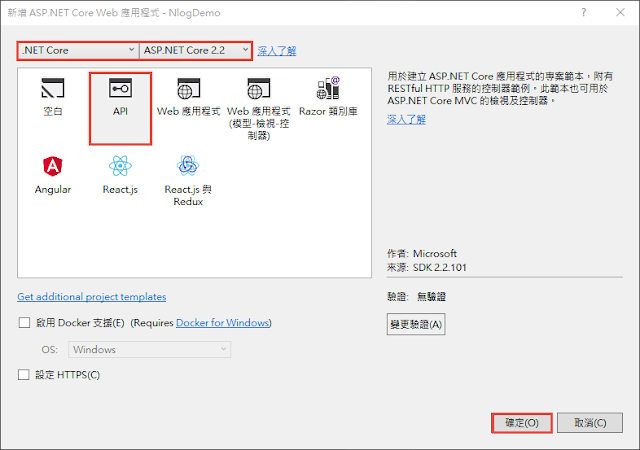Select the React.js 與 Redux template
This screenshot has height=450, width=640.
tap(188, 180)
